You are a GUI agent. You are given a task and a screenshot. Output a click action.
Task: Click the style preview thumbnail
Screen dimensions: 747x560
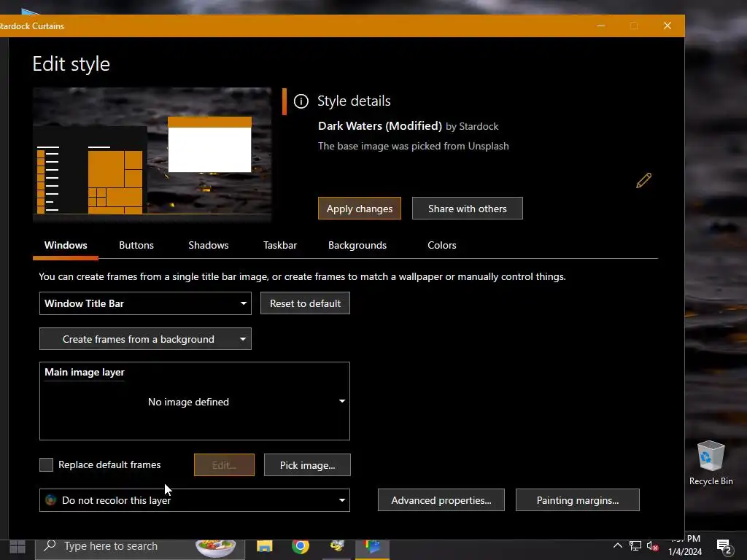[x=152, y=155]
